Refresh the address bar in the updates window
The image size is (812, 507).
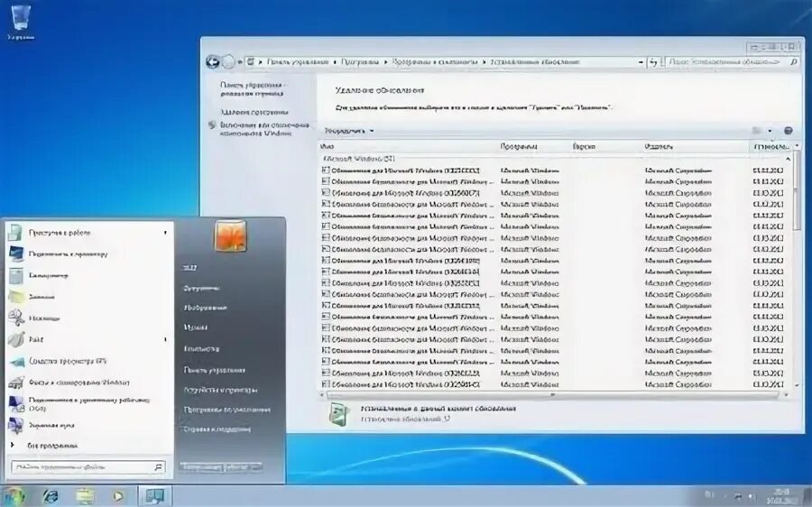click(x=653, y=62)
